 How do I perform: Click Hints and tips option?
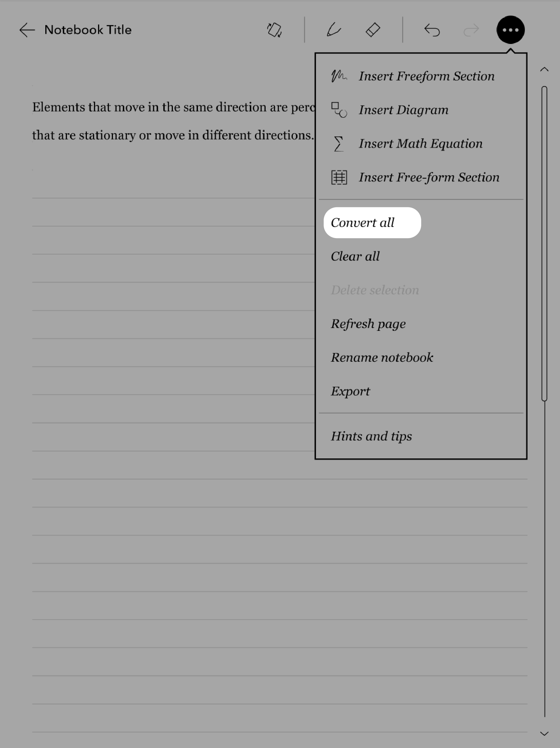(371, 436)
